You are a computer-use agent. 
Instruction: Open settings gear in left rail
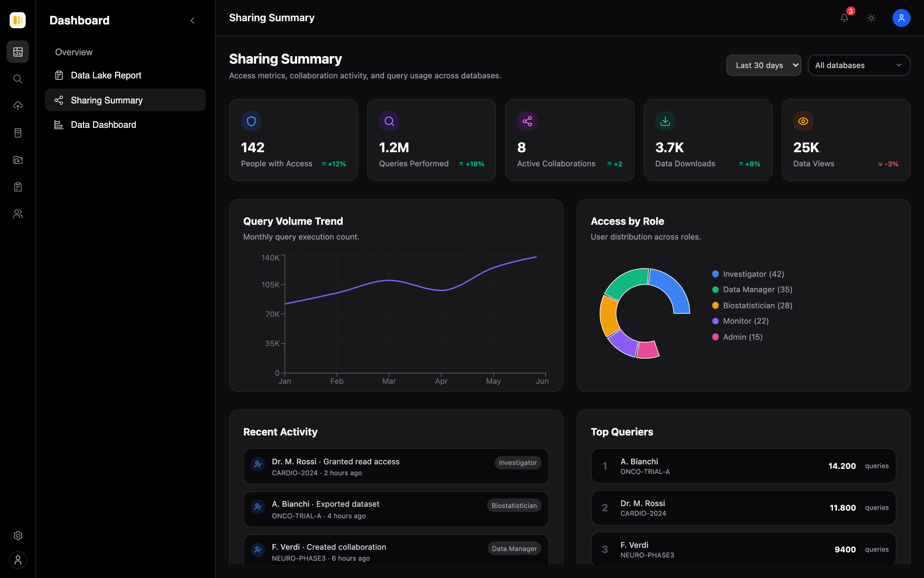tap(18, 535)
